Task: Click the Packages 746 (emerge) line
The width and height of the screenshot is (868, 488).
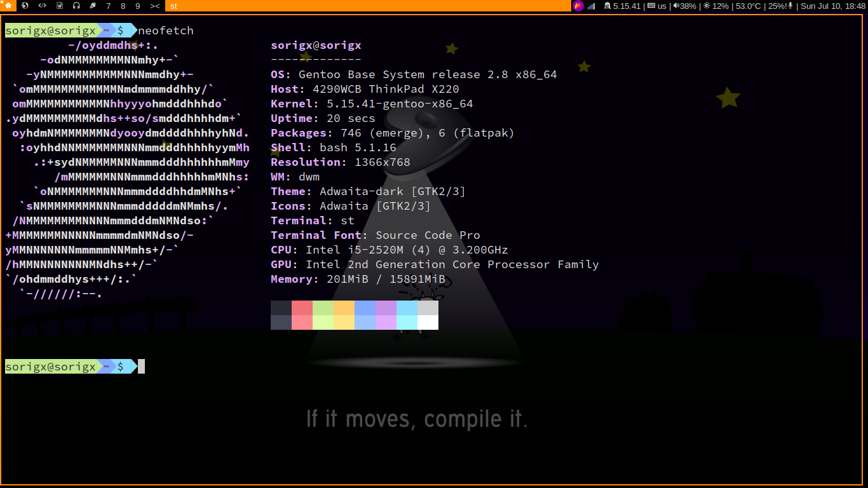Action: (x=393, y=133)
